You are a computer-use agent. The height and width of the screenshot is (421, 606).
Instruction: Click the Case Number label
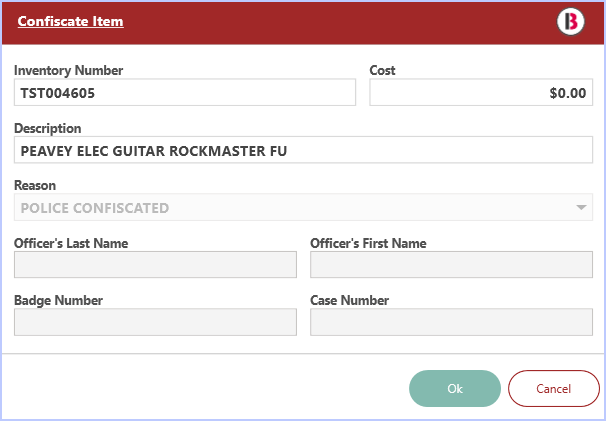pyautogui.click(x=350, y=300)
